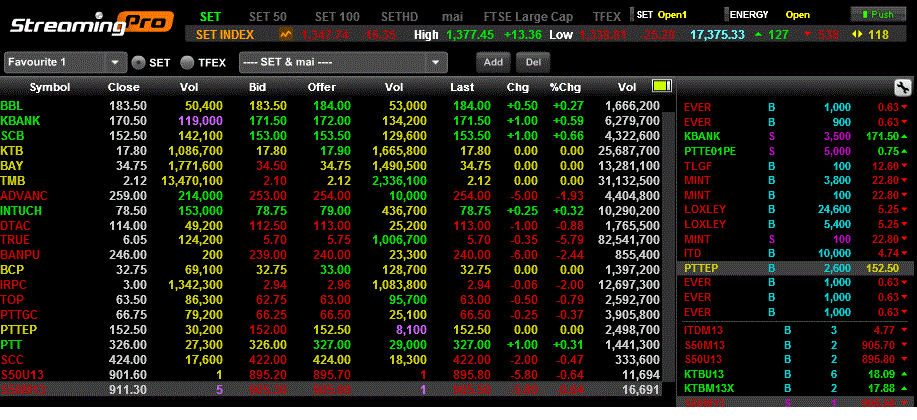Screen dimensions: 917x420
Task: Switch to the SET tab
Action: 210,16
